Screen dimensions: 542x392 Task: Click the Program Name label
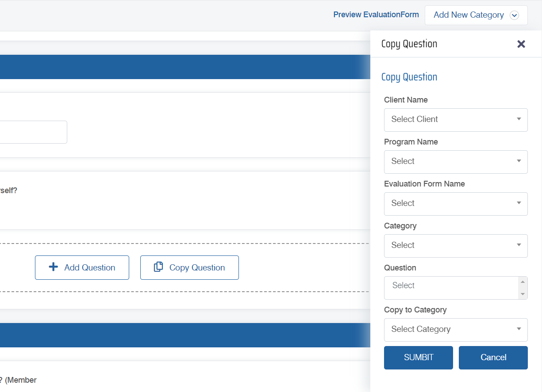click(411, 142)
